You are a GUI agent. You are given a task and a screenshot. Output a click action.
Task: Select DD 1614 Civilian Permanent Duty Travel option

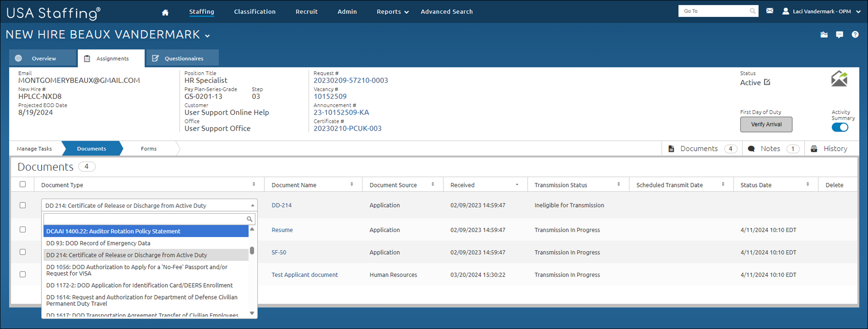tap(146, 300)
